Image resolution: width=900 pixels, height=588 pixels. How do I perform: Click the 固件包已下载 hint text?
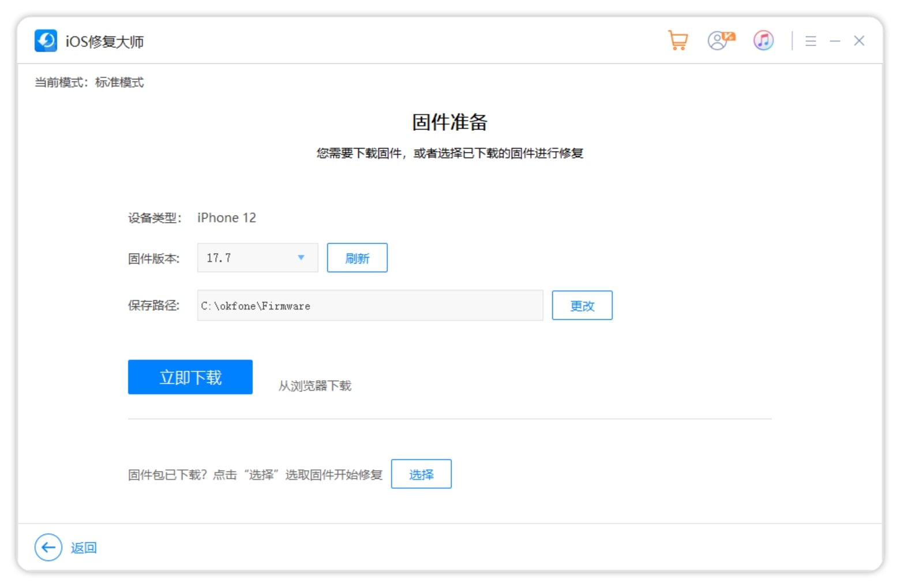click(x=255, y=474)
